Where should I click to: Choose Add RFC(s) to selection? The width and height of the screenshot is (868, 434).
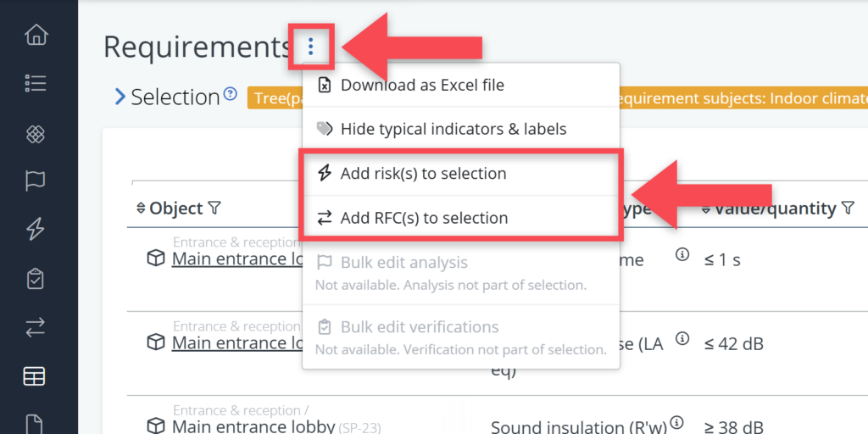424,218
